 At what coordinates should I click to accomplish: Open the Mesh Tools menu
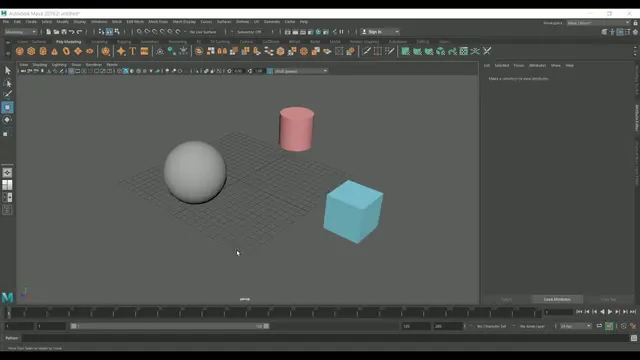[x=158, y=22]
